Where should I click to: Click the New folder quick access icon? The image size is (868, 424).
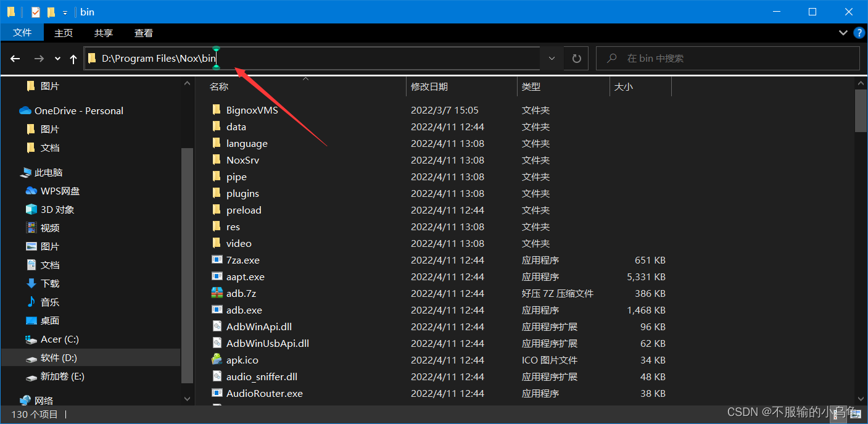click(x=51, y=12)
